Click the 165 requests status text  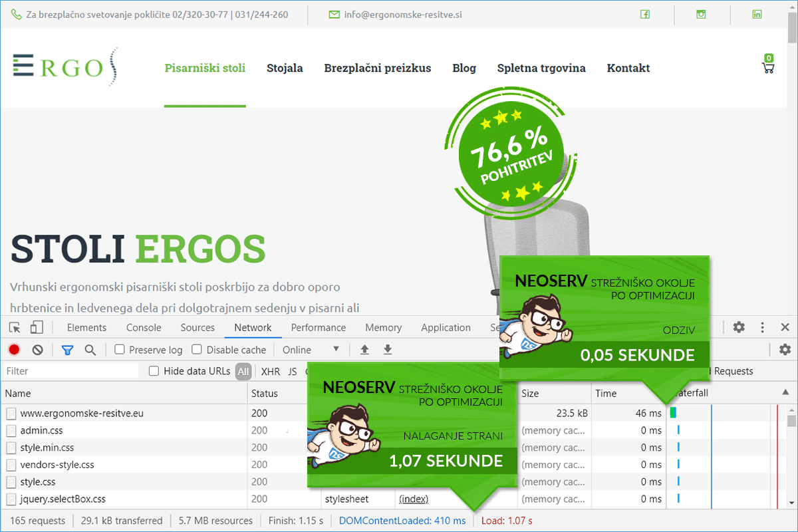38,521
